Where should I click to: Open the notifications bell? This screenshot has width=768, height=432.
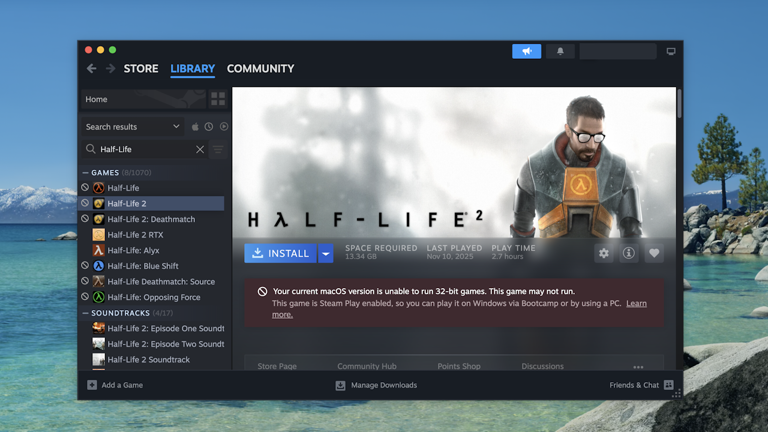tap(560, 51)
